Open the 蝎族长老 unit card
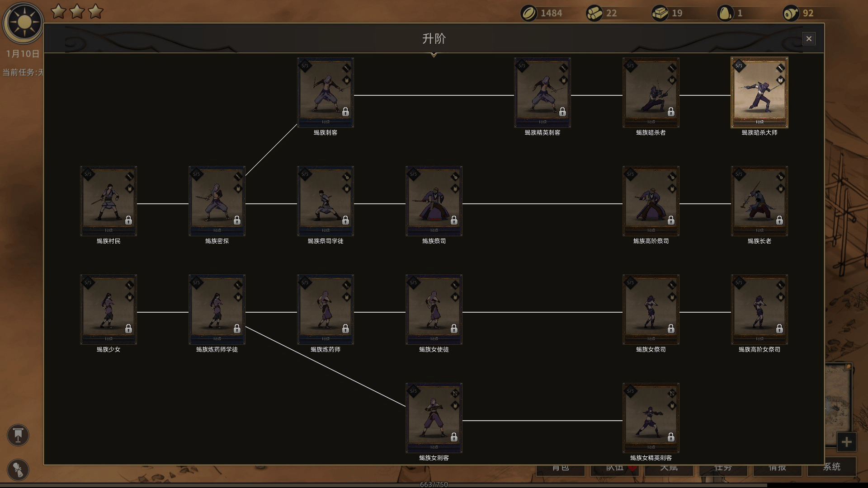This screenshot has width=868, height=488. [759, 201]
